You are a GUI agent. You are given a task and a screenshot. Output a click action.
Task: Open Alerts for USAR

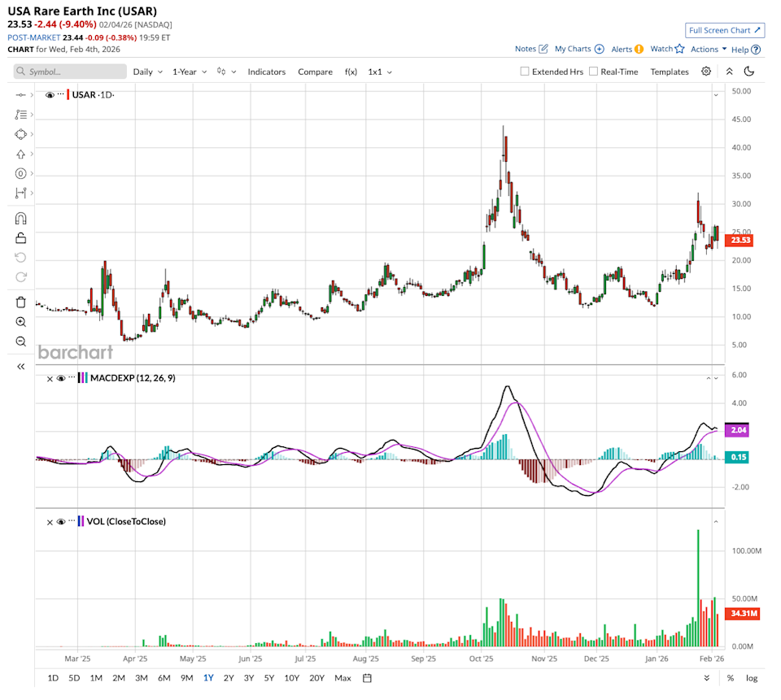point(627,49)
